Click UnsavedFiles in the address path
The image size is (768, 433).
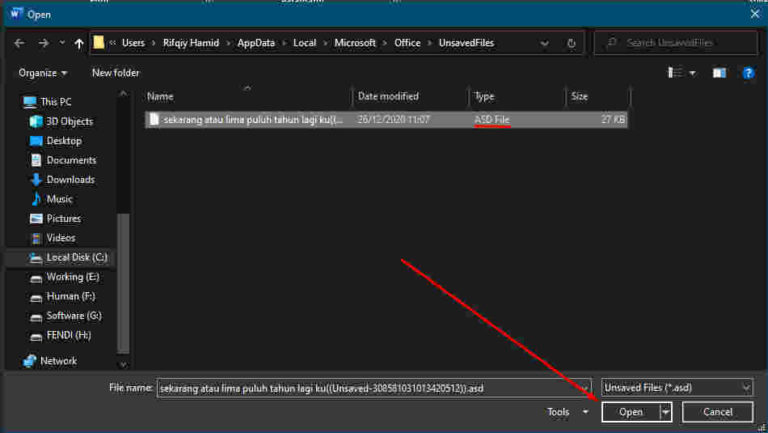[x=466, y=43]
